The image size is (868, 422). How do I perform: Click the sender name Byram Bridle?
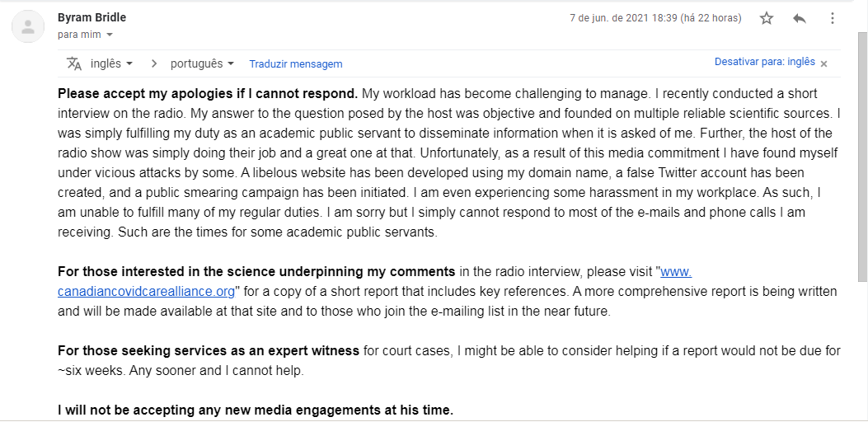coord(91,18)
